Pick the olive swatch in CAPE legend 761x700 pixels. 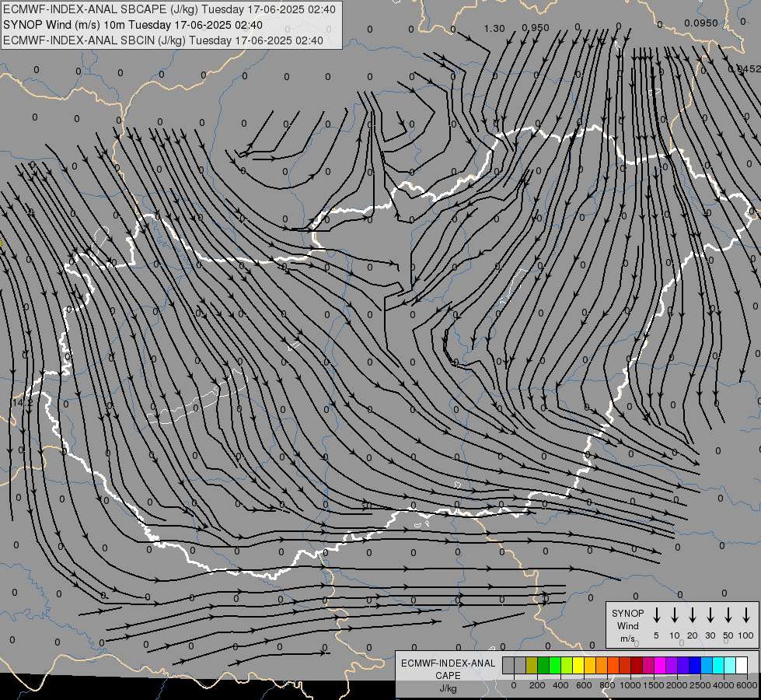click(532, 666)
